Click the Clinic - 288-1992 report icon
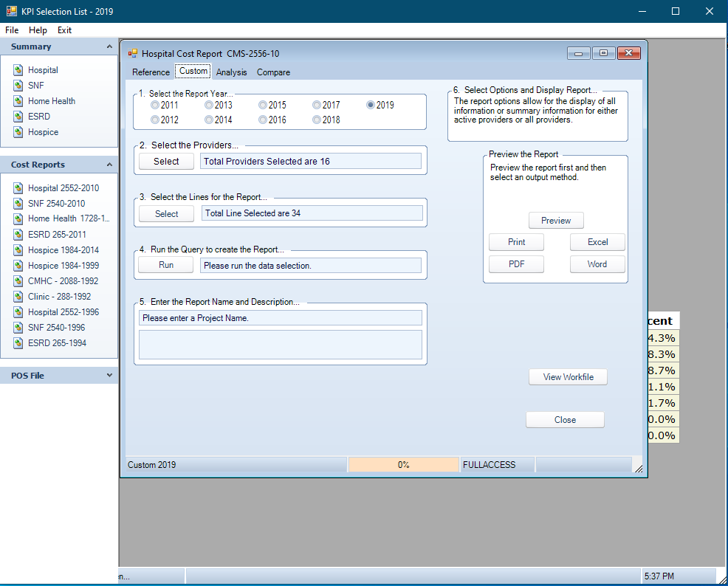Viewport: 728px width, 586px height. tap(18, 296)
